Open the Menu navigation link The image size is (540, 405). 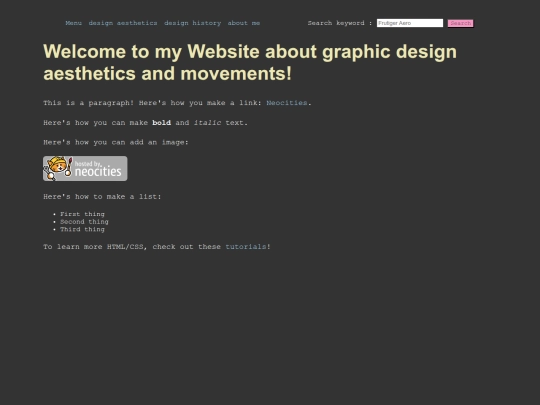coord(74,23)
